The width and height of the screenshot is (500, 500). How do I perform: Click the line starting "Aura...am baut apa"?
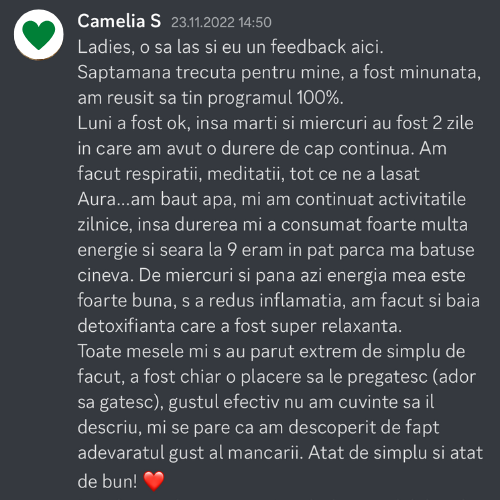coord(272,199)
